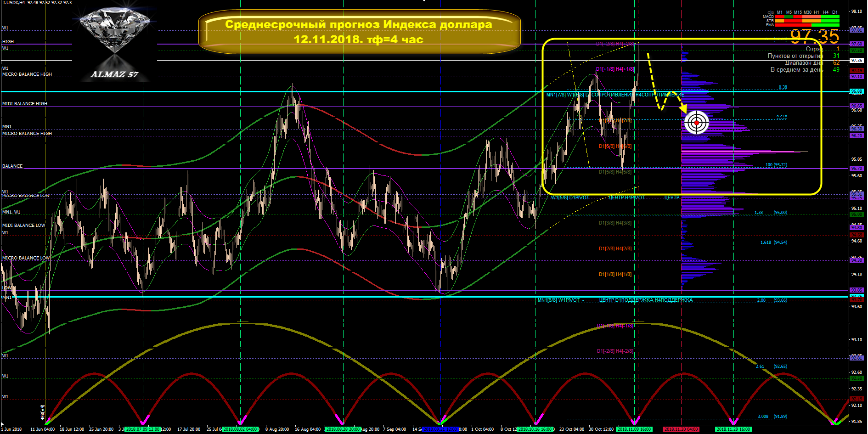Click the white 97.35 current price label
The image size is (868, 434).
coord(857,61)
